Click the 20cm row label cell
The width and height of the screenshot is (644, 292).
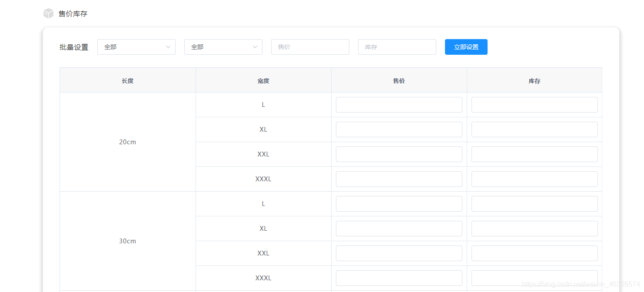[x=127, y=142]
